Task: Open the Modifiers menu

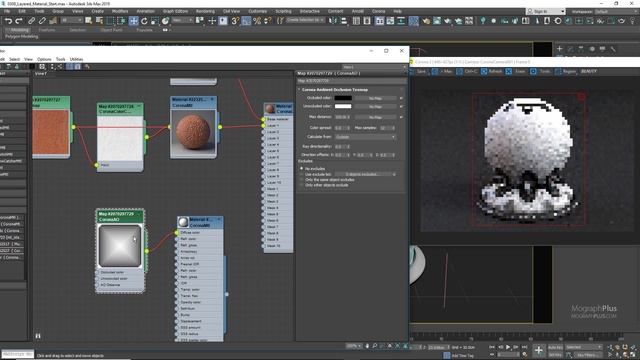Action: click(120, 11)
